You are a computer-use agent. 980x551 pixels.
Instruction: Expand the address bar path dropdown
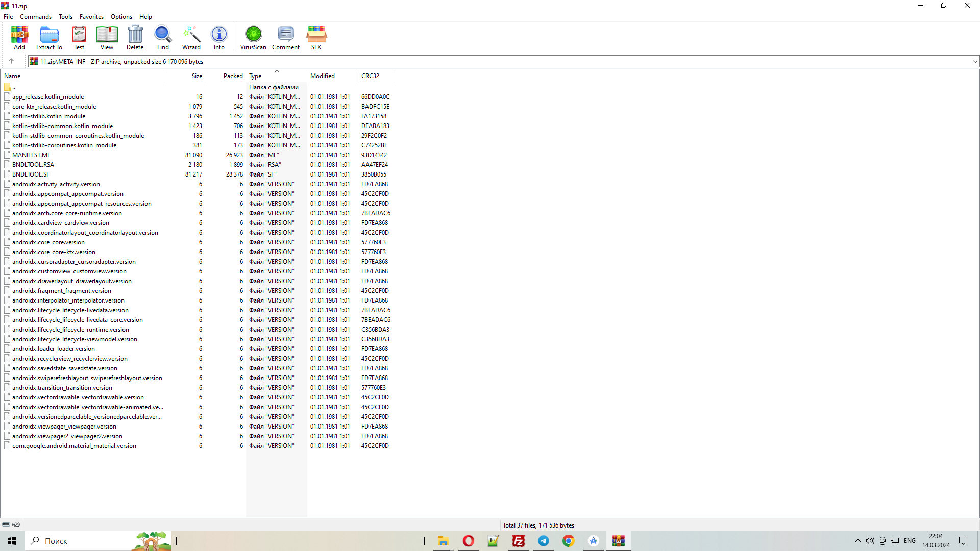coord(975,62)
